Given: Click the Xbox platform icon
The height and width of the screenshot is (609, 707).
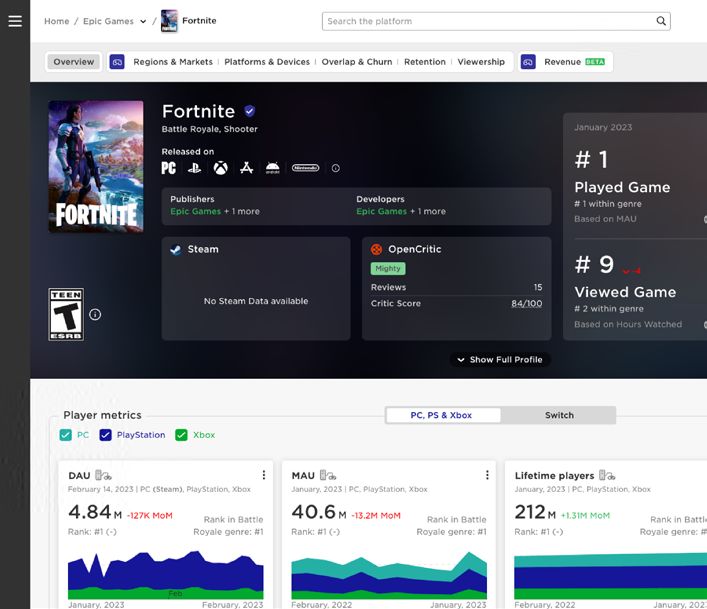Looking at the screenshot, I should (x=220, y=168).
